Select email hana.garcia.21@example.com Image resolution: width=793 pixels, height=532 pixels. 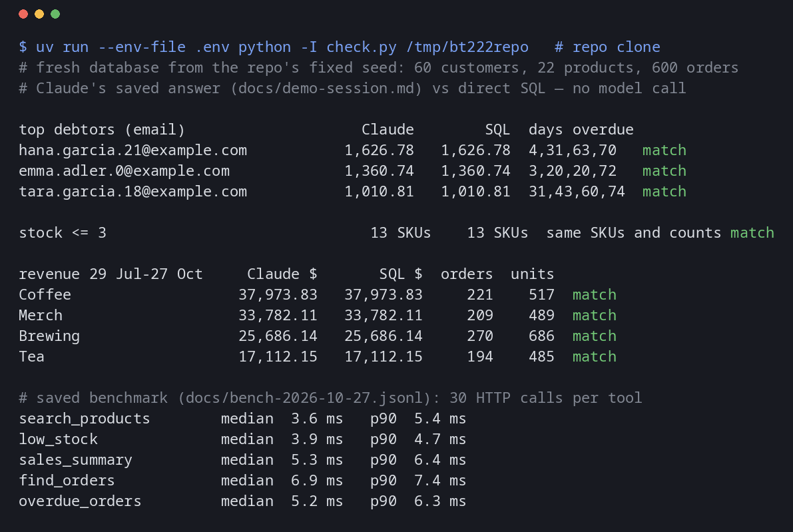coord(133,150)
